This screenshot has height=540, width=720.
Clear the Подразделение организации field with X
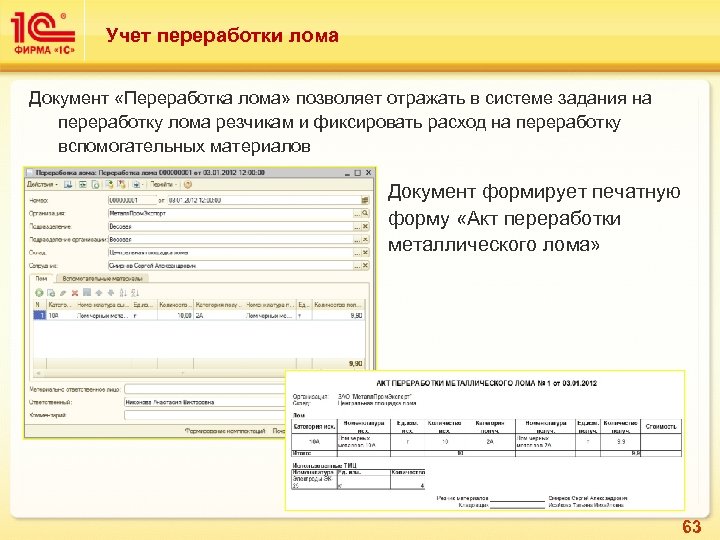(365, 239)
